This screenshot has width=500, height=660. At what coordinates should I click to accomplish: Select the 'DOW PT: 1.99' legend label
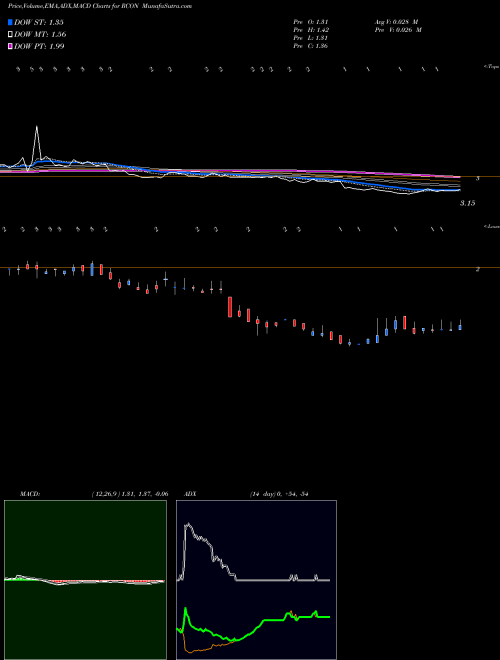40,46
